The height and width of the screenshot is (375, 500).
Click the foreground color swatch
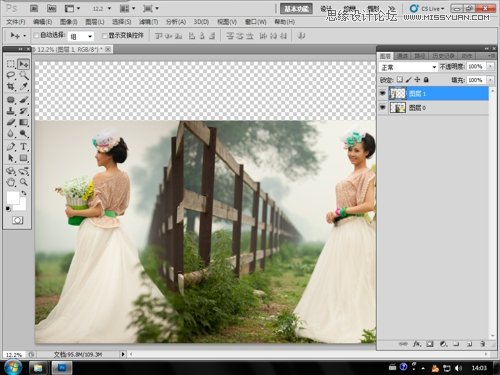tap(13, 197)
